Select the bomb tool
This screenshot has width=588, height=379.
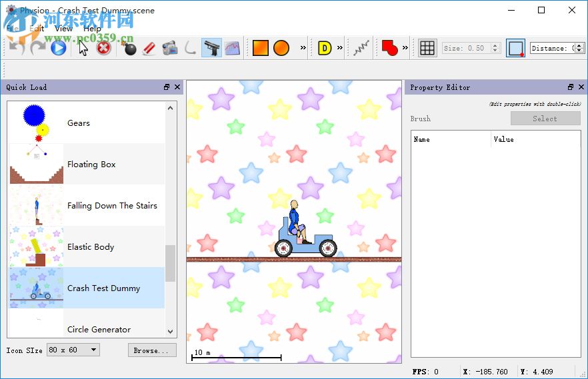[x=129, y=48]
